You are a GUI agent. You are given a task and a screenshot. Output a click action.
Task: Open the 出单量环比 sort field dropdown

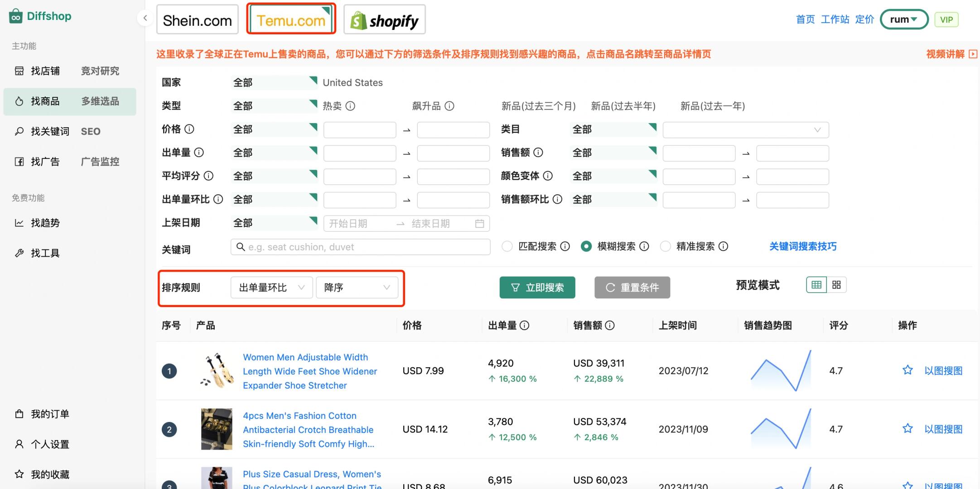[x=271, y=288]
